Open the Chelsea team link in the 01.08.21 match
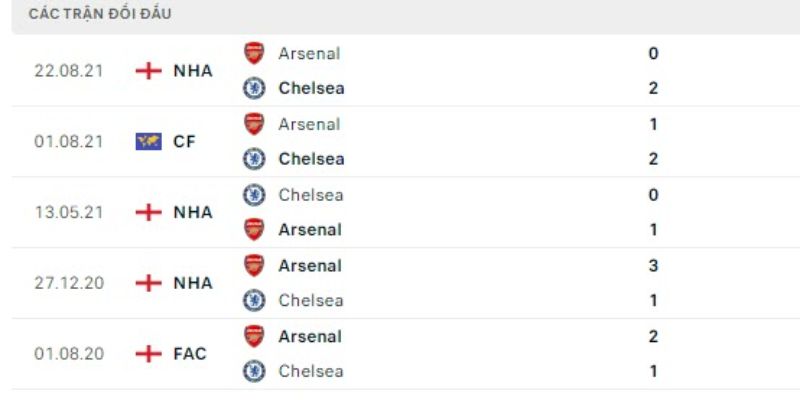The image size is (800, 400). tap(311, 159)
